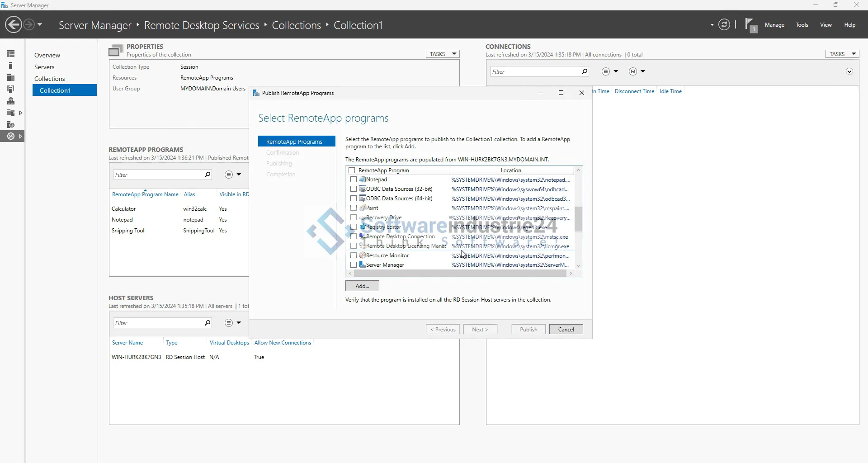868x463 pixels.
Task: Click search icon in RemoteApp Programs filter
Action: (208, 175)
